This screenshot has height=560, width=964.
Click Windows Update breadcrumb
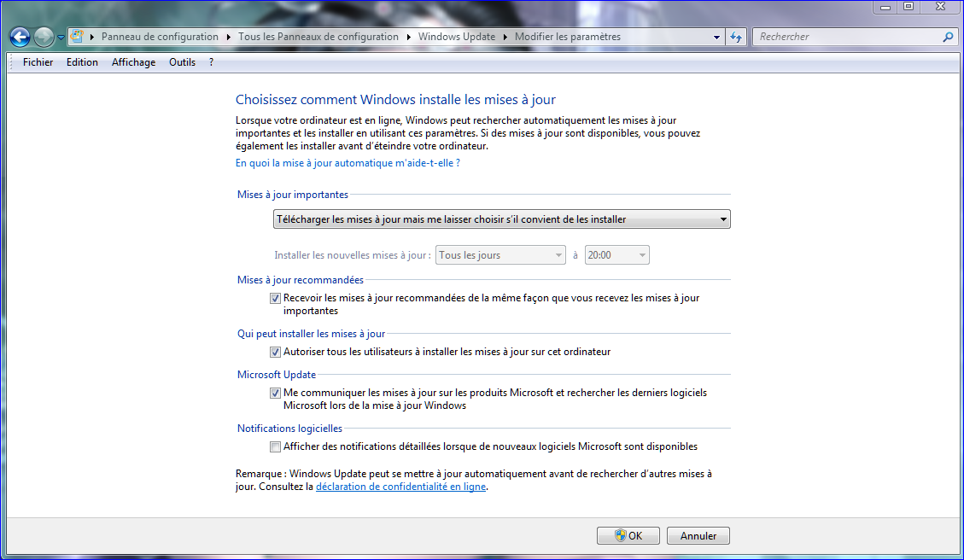pyautogui.click(x=457, y=37)
